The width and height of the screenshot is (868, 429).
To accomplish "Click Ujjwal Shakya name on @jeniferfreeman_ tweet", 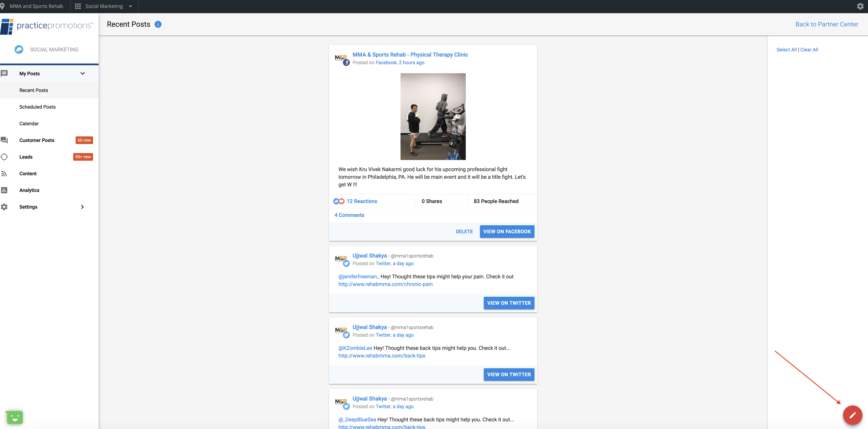I will point(370,256).
